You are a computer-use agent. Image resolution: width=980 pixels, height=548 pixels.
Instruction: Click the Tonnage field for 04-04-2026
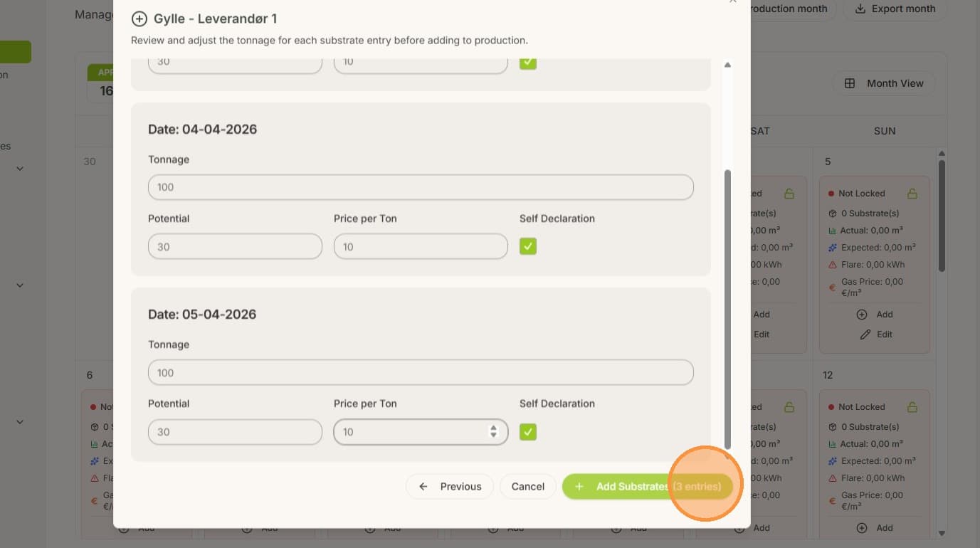(x=421, y=187)
